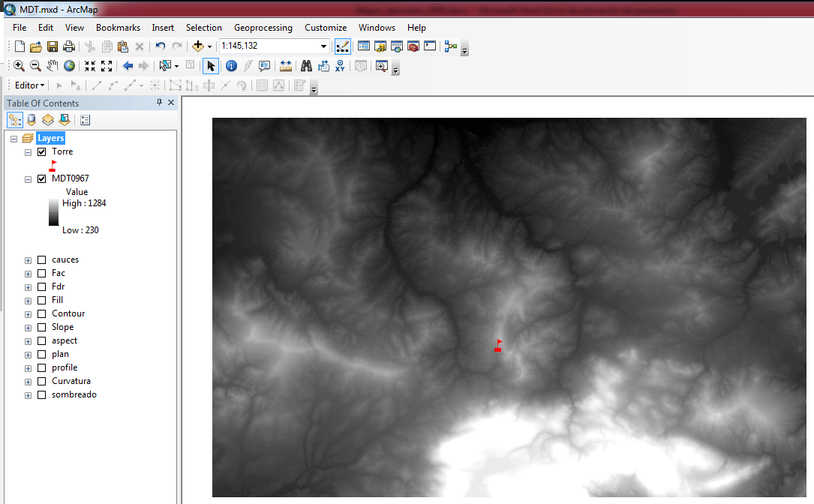Open the Go To XY tool
This screenshot has width=814, height=504.
[341, 66]
